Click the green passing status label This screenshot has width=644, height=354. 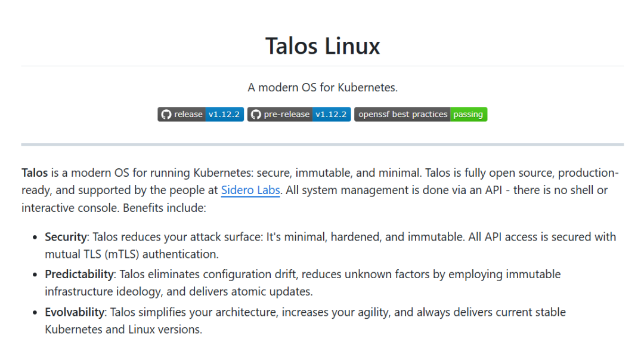pos(469,114)
